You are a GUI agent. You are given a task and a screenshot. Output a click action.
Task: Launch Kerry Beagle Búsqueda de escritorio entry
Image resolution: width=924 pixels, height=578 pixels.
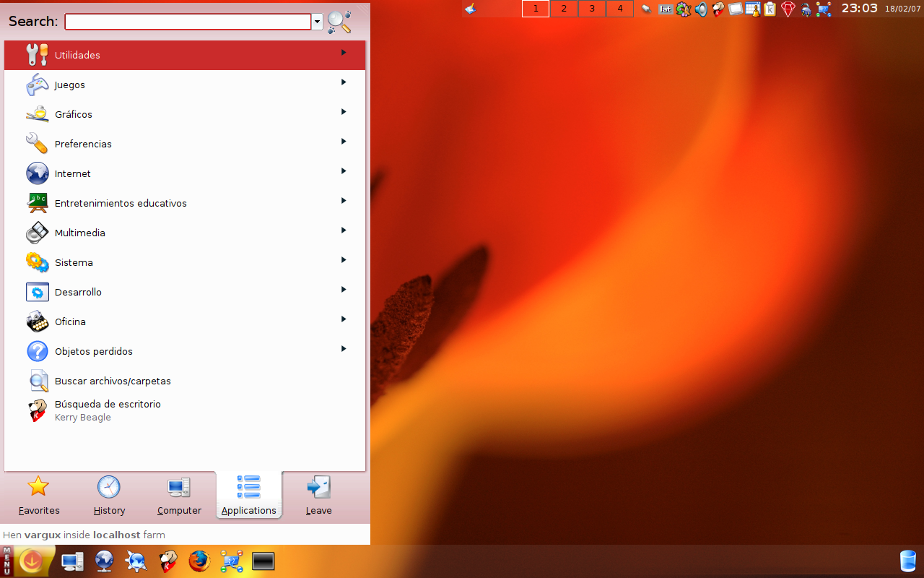[x=185, y=410]
